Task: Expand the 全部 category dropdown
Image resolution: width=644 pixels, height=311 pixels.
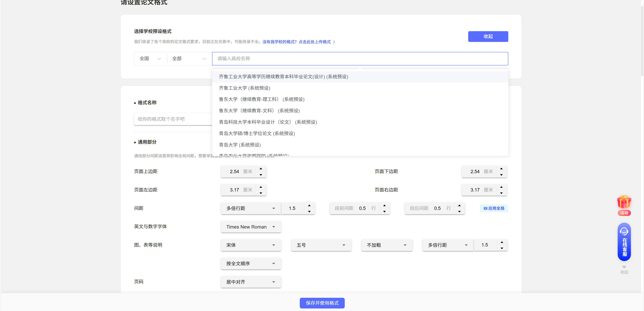Action: [189, 59]
